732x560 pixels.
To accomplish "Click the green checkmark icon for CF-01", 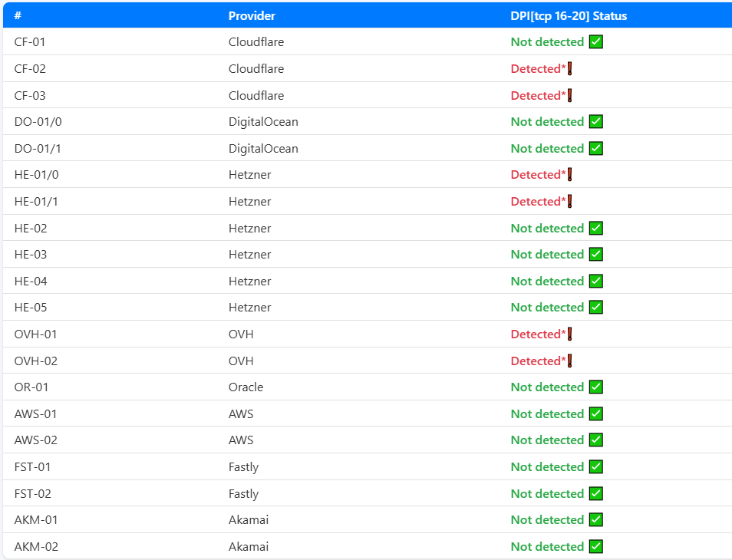I will 596,42.
